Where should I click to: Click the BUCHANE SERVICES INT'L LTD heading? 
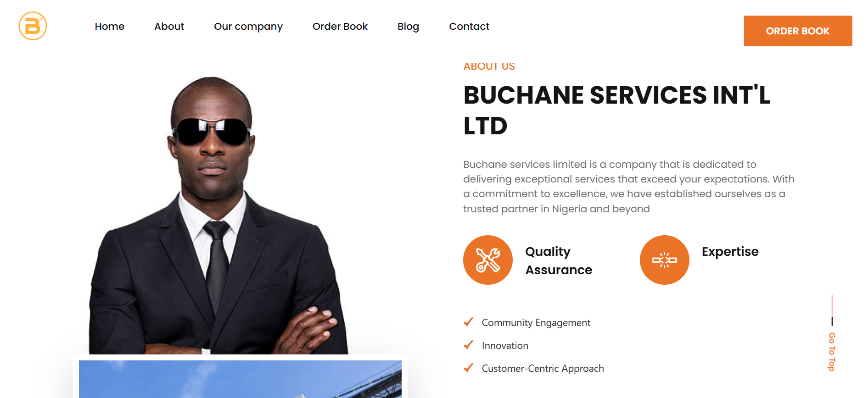(616, 110)
